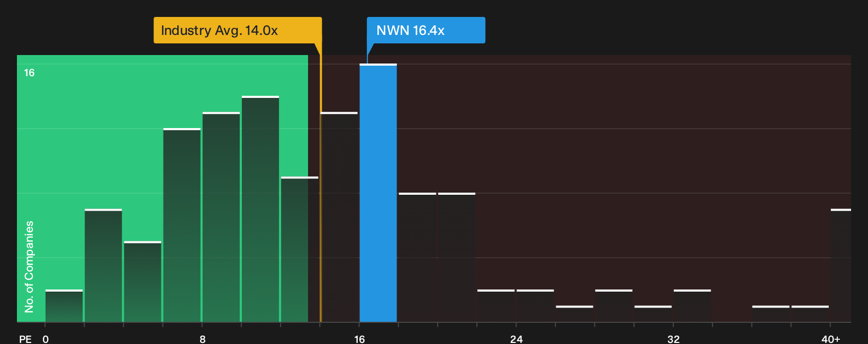Screen dimensions: 868x344
Task: Click the x-axis label 40+
Action: point(831,339)
